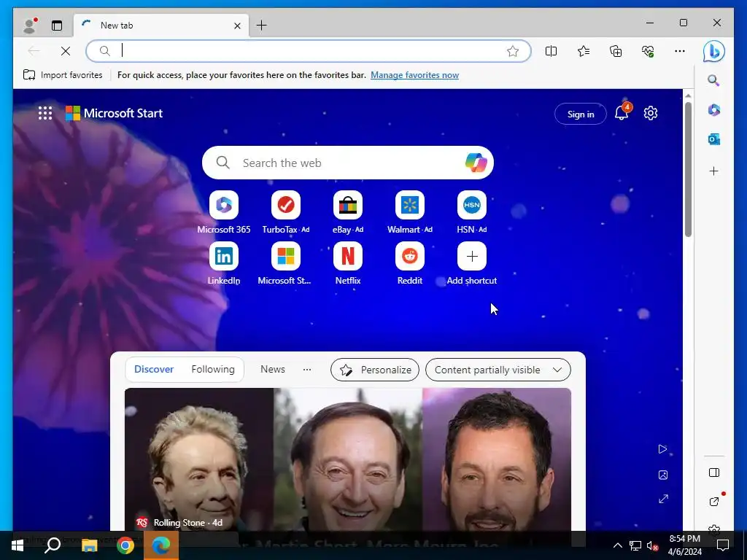Image resolution: width=747 pixels, height=560 pixels.
Task: Open File Explorer from taskbar
Action: 89,545
